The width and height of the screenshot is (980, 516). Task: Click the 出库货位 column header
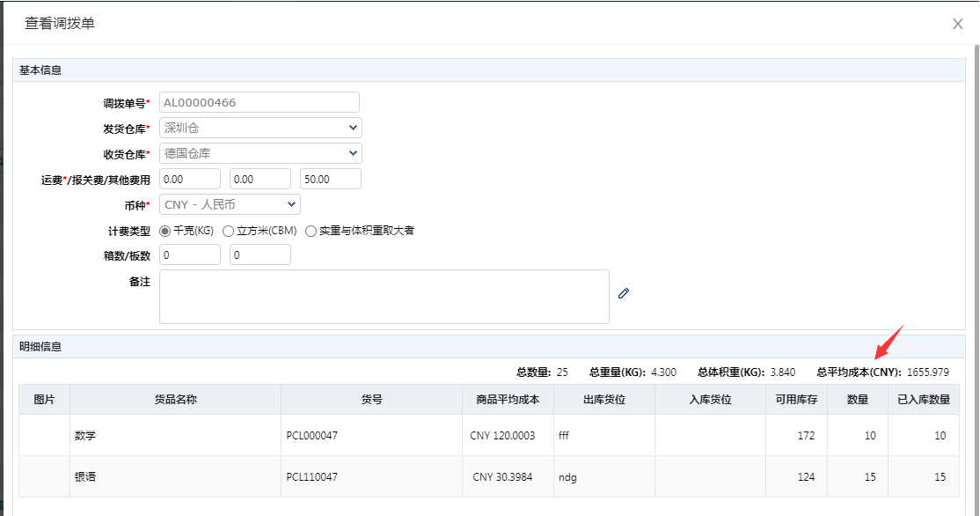point(604,399)
